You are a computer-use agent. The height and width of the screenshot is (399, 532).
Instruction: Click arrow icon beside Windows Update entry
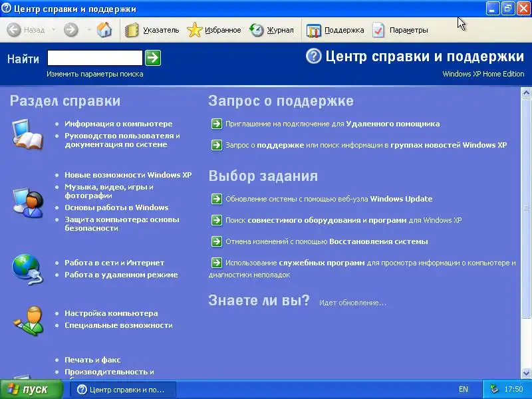tap(217, 199)
